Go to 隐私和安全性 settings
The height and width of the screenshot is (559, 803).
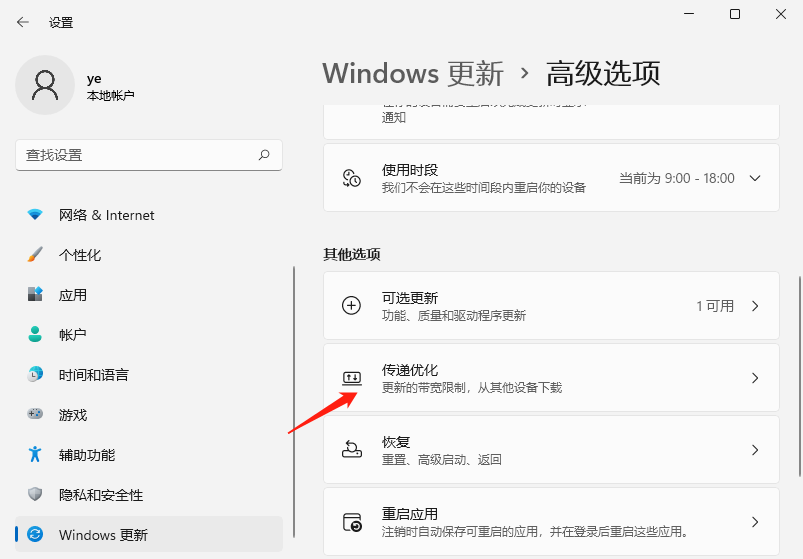[x=100, y=495]
